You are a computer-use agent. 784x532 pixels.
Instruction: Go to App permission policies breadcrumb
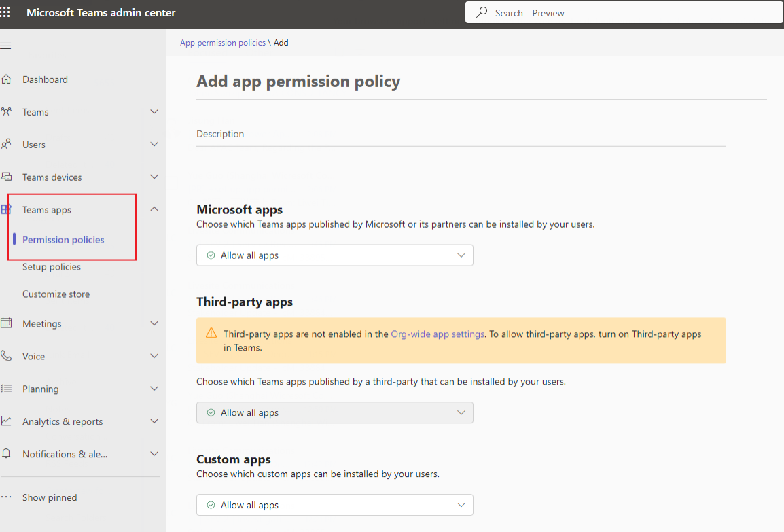tap(223, 43)
